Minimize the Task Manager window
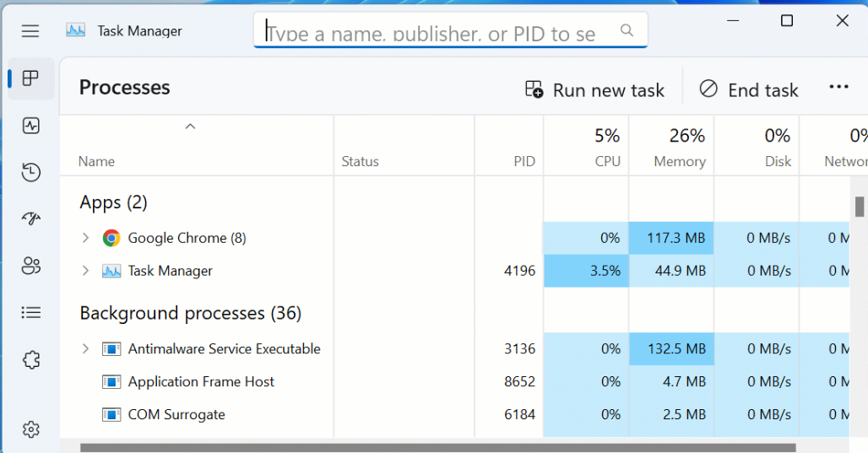Screen dimensions: 868x453 (733, 21)
